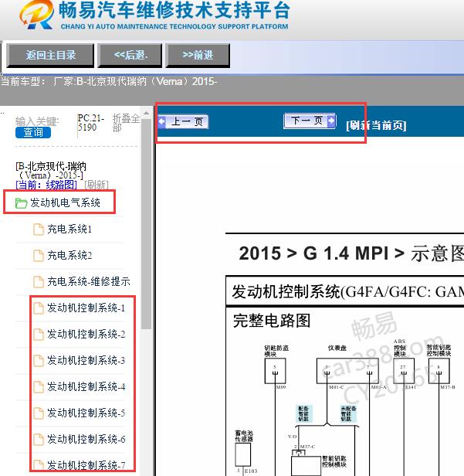Click the 当前车型 vehicle info text
The image size is (464, 476).
pos(109,82)
